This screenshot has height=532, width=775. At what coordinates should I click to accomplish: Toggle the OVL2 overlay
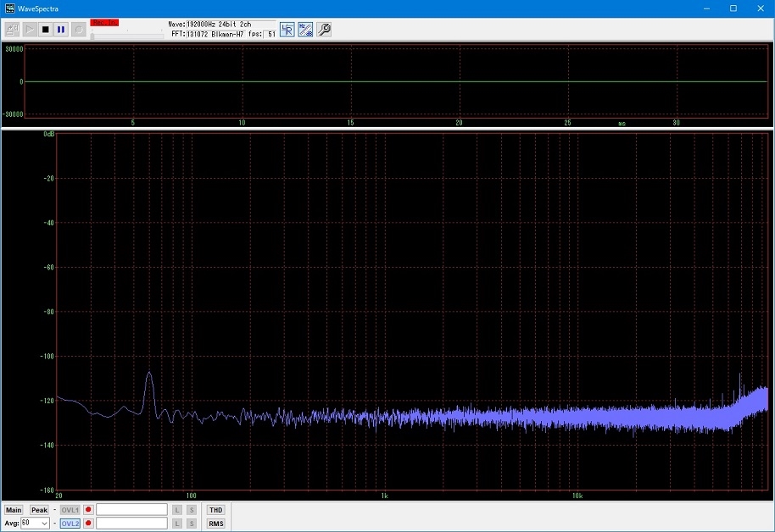70,524
